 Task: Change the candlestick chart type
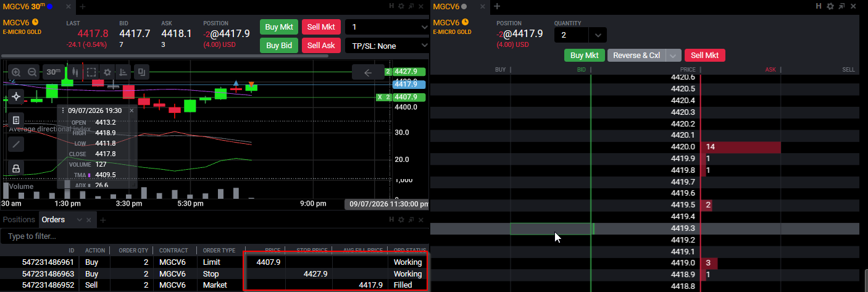tap(75, 72)
